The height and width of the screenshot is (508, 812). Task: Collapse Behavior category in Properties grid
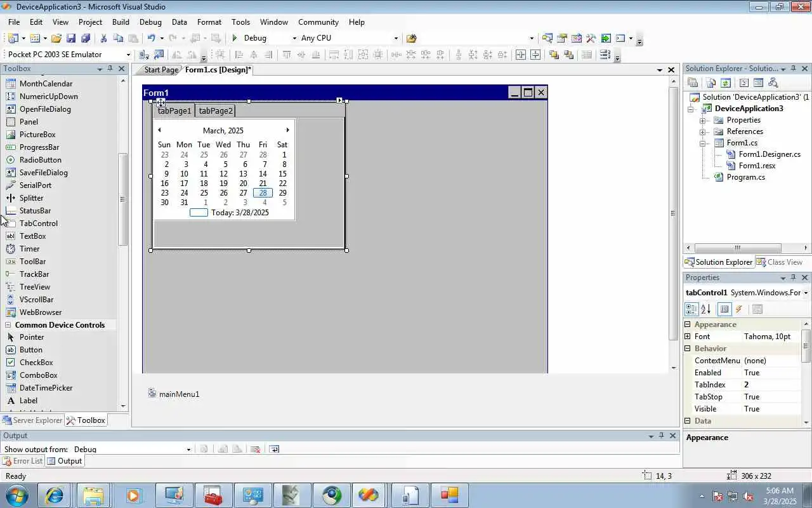pyautogui.click(x=687, y=349)
